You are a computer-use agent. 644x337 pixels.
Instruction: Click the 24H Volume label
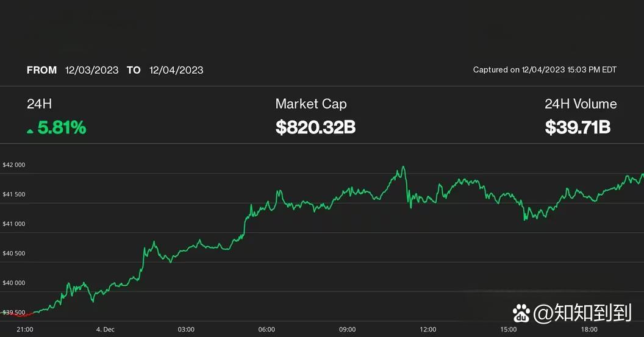click(581, 104)
